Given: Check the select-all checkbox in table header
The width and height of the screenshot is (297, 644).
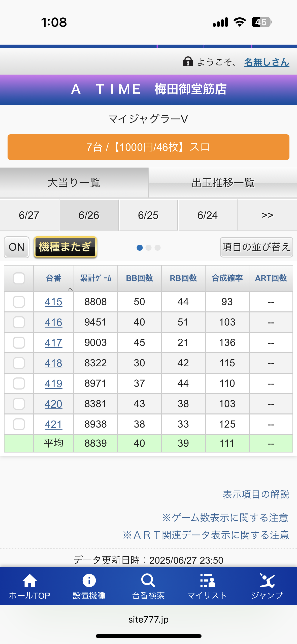Looking at the screenshot, I should [19, 278].
